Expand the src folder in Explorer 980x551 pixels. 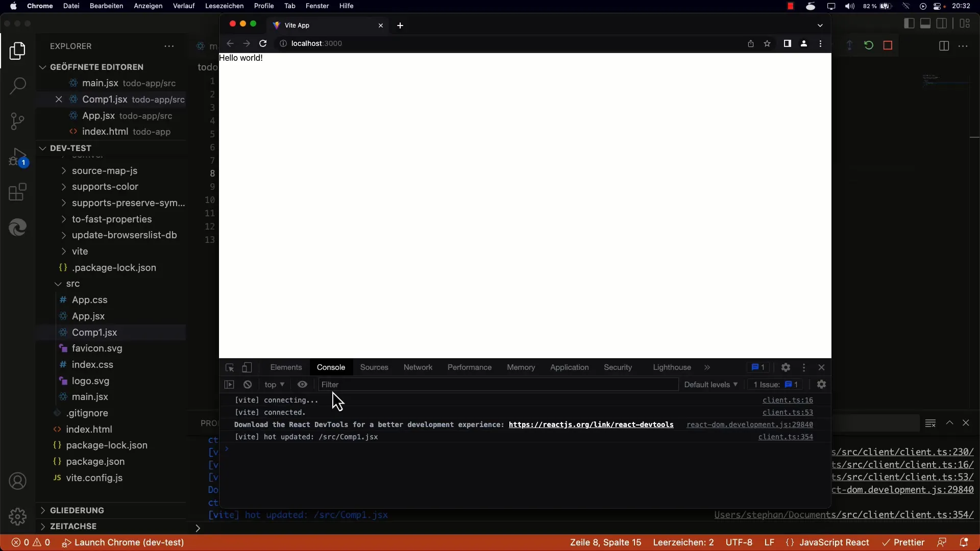click(x=72, y=283)
